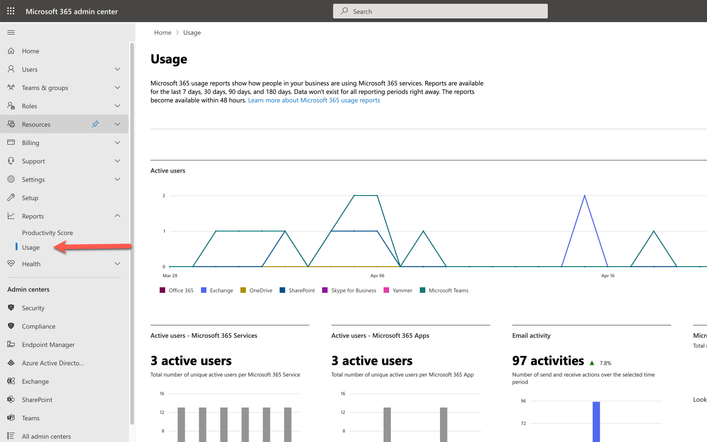
Task: Click the Search input field
Action: pyautogui.click(x=441, y=11)
